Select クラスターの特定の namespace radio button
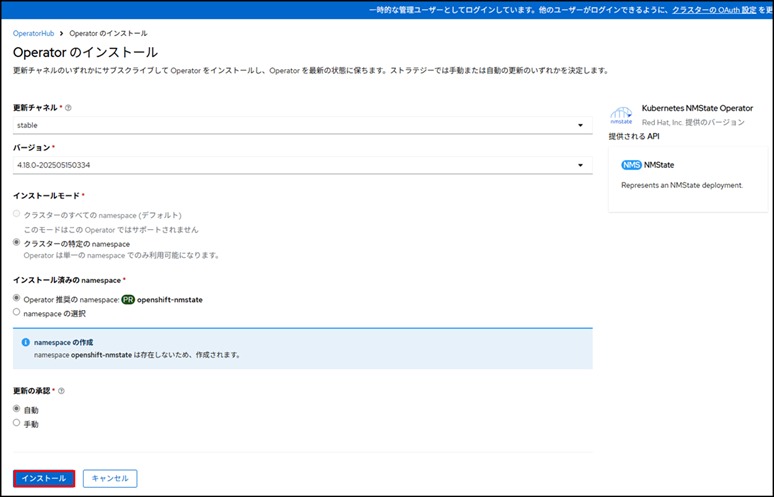Screen dimensions: 774x497 [16, 243]
